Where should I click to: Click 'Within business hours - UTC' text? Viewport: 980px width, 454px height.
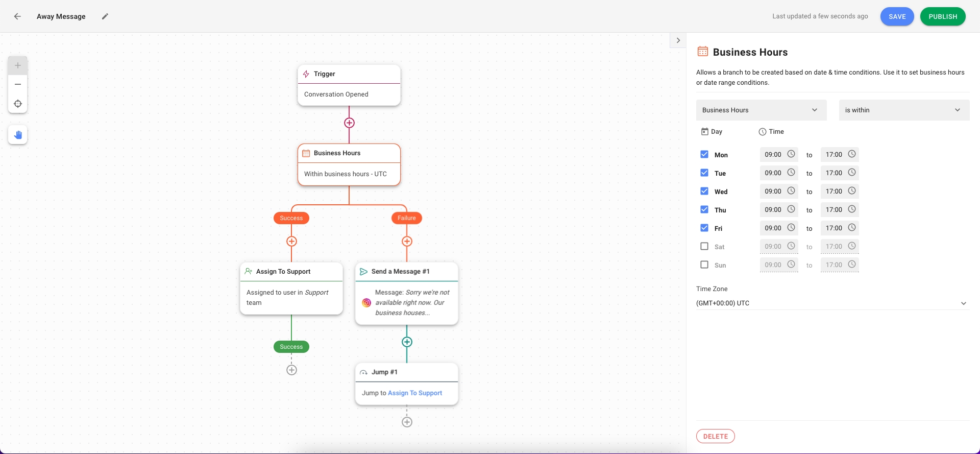tap(346, 174)
